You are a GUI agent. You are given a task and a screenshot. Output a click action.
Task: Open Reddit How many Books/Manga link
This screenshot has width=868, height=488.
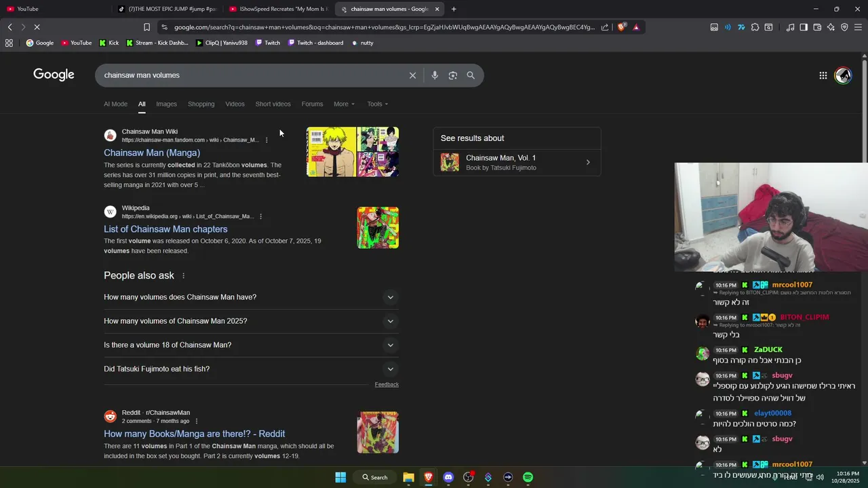(194, 434)
